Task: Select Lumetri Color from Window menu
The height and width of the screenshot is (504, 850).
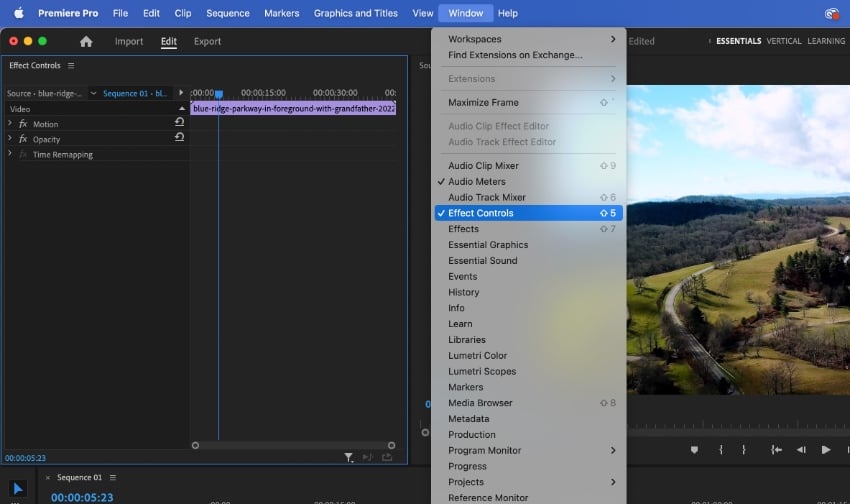Action: [529, 356]
